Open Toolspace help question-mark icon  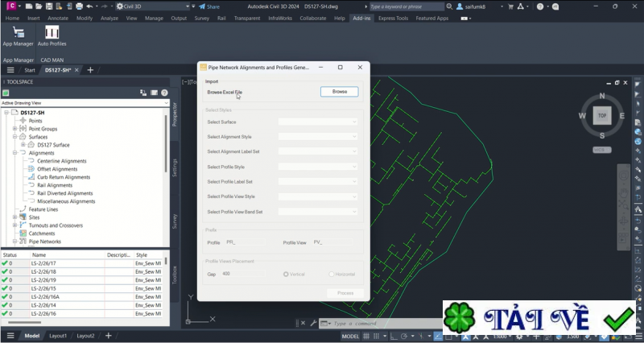pos(165,93)
